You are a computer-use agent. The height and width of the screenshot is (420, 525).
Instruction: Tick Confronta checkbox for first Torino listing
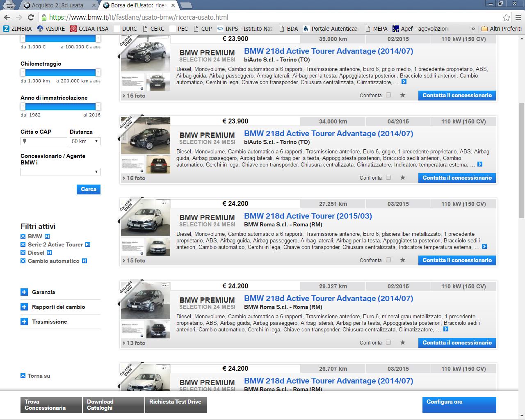[x=388, y=95]
